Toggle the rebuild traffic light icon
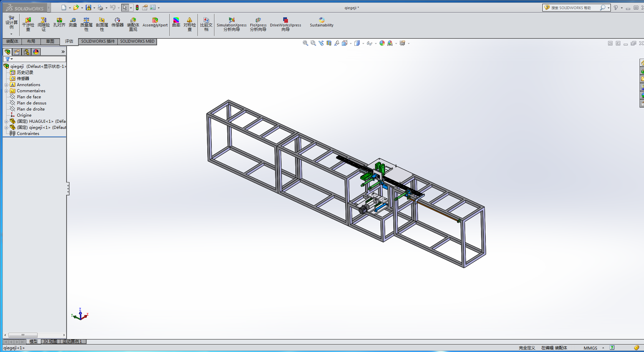The height and width of the screenshot is (352, 644). click(137, 7)
